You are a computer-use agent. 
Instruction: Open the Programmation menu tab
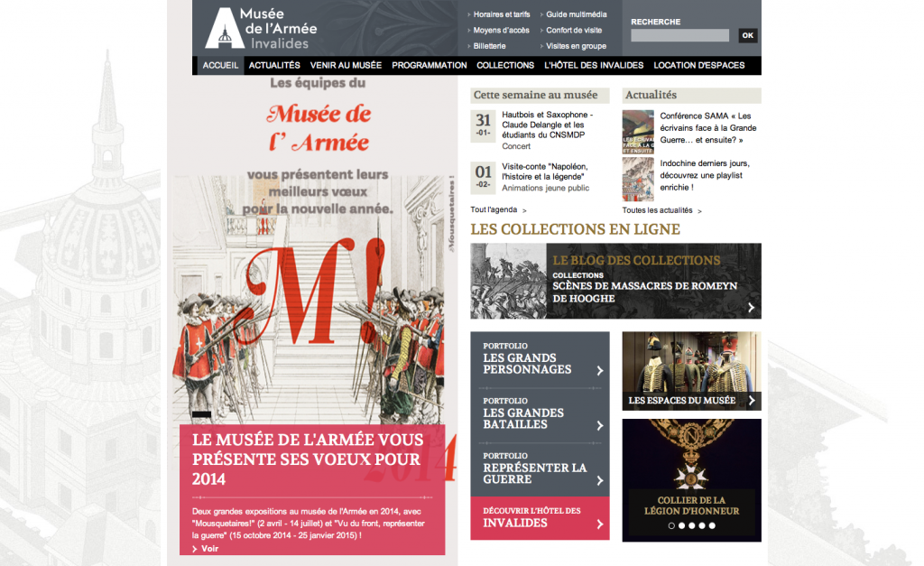(429, 65)
